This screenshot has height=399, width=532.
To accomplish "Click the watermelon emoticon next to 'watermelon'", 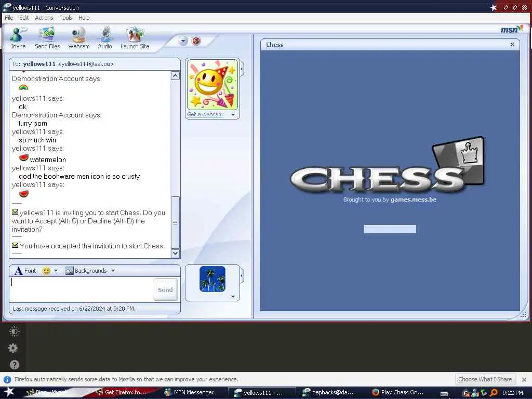I will [23, 157].
